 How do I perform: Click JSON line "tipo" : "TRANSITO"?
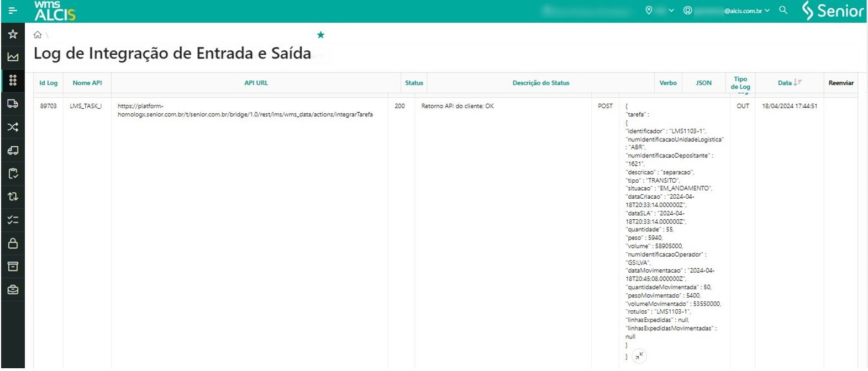(653, 181)
